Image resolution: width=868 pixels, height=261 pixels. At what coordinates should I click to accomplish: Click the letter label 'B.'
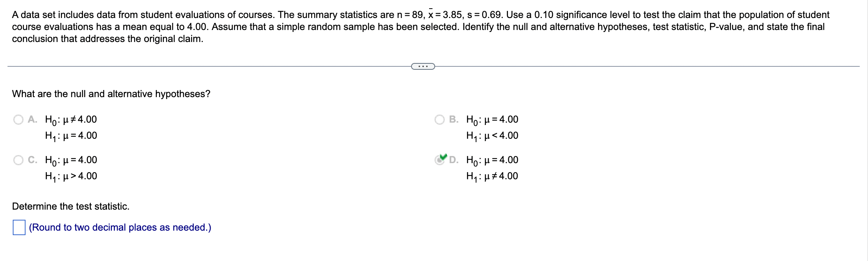[454, 120]
